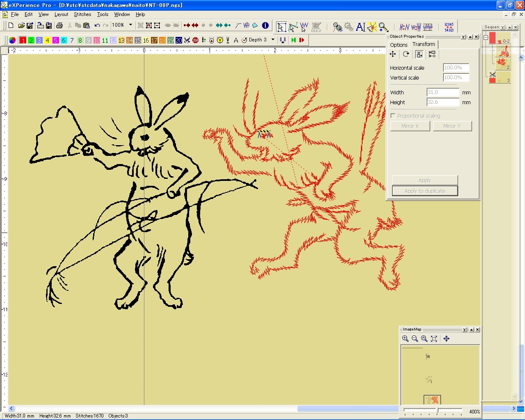This screenshot has height=420, width=525.
Task: Select the object selection arrow tool
Action: pos(281,27)
